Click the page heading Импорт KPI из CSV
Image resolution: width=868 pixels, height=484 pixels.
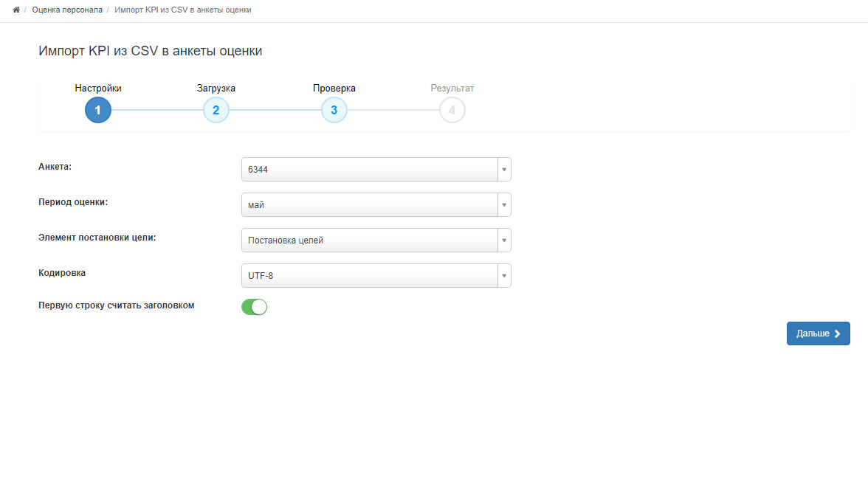(150, 51)
